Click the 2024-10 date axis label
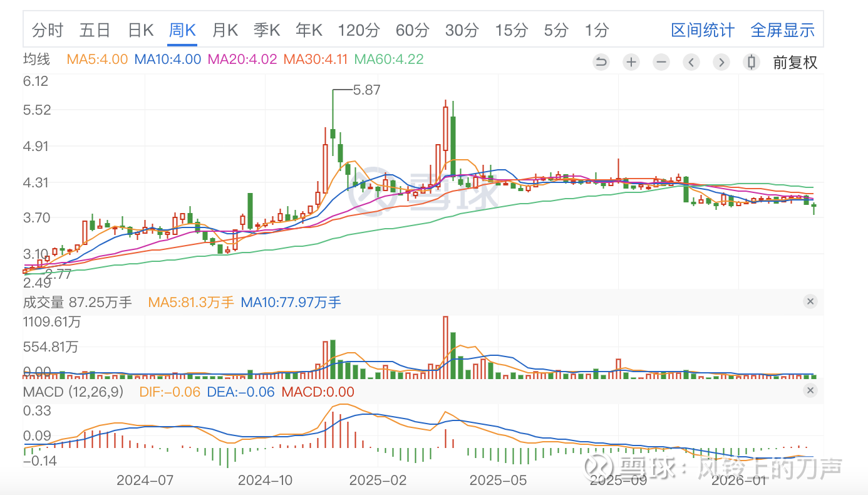The width and height of the screenshot is (868, 495). [266, 481]
